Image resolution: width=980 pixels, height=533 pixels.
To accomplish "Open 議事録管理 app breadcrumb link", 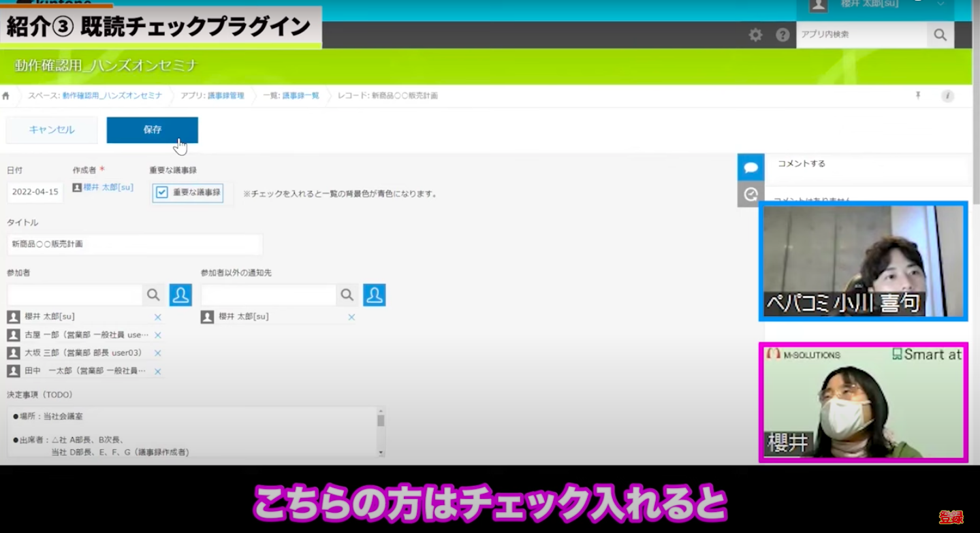I will (x=225, y=96).
